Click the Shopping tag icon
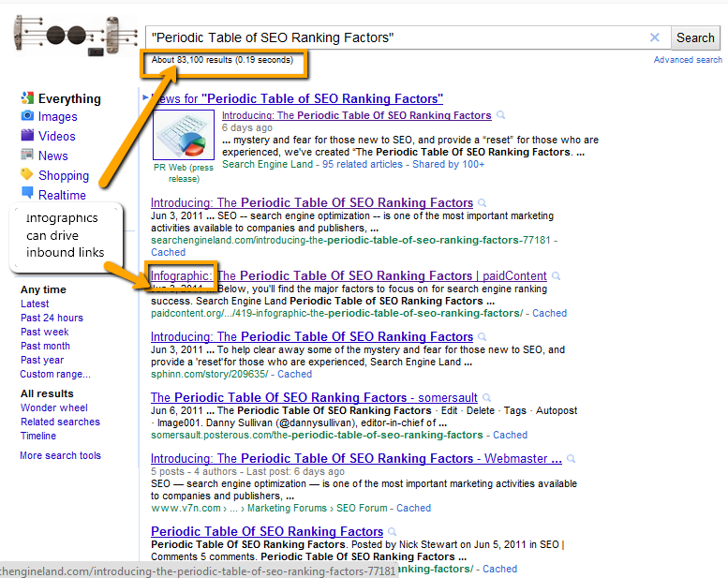Screen dimensions: 728x578 (x=27, y=174)
